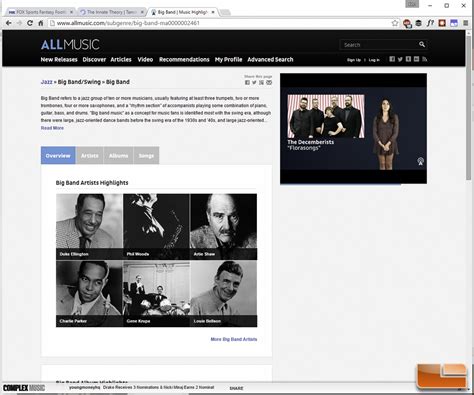Open Gene Krupa artist thumbnail
The width and height of the screenshot is (474, 395).
click(156, 294)
